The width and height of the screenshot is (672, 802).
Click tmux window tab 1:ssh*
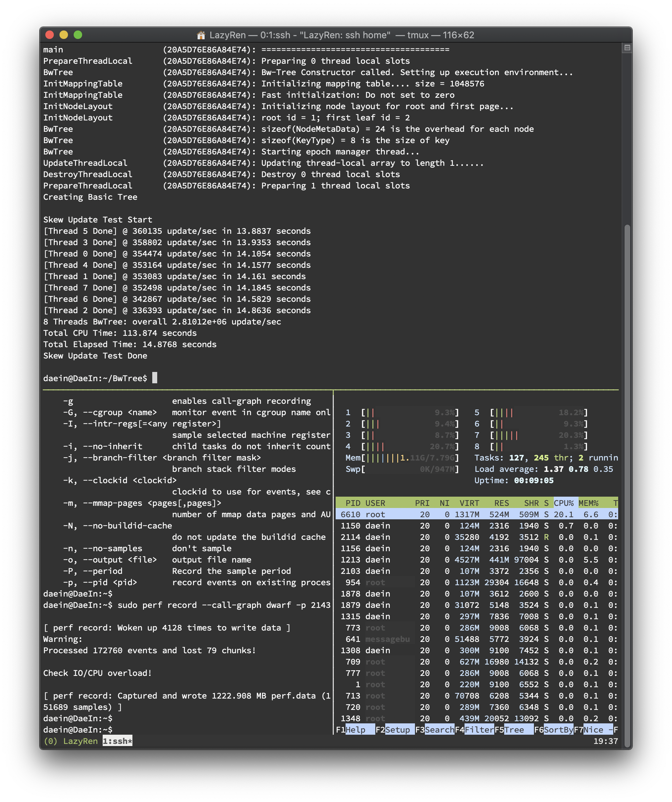(x=117, y=741)
